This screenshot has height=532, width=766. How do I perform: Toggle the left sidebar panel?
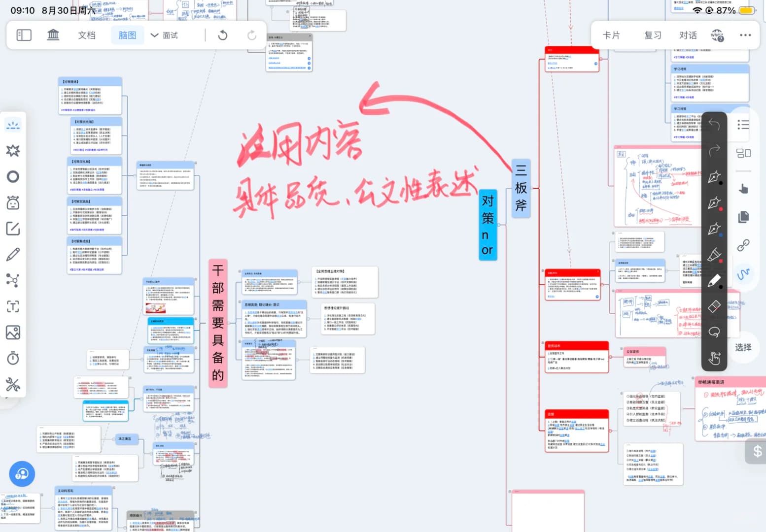coord(24,35)
